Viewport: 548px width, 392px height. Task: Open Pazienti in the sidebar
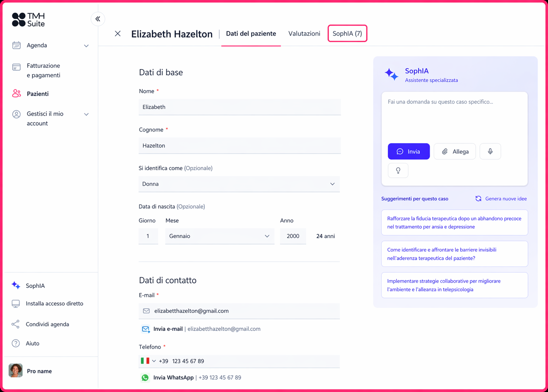(x=38, y=94)
